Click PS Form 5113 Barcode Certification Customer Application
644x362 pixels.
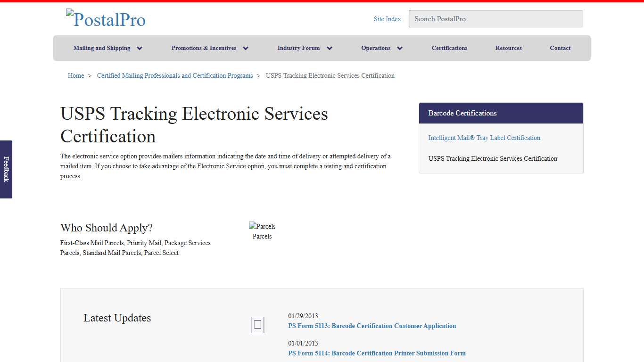372,326
